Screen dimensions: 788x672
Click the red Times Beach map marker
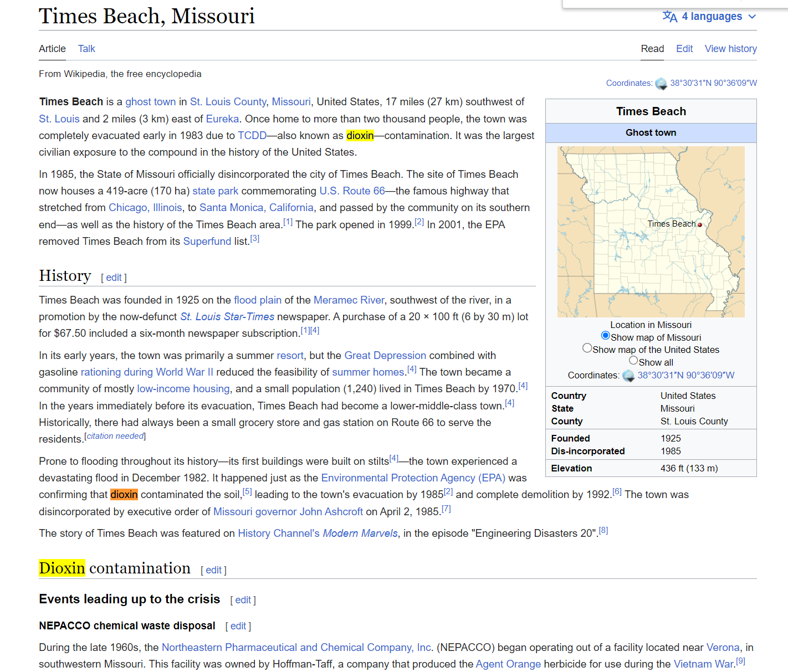(700, 225)
